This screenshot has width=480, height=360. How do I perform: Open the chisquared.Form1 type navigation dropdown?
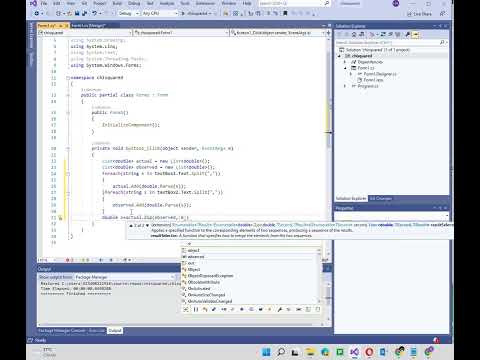(x=181, y=33)
